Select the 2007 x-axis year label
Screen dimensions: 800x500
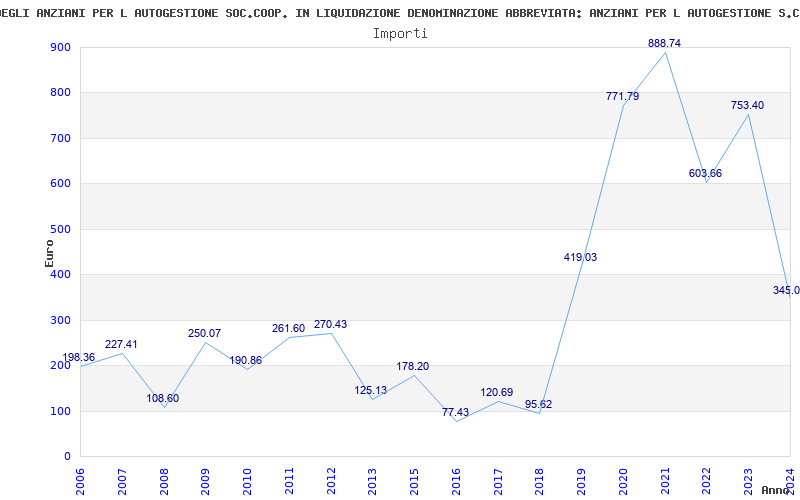tap(122, 482)
